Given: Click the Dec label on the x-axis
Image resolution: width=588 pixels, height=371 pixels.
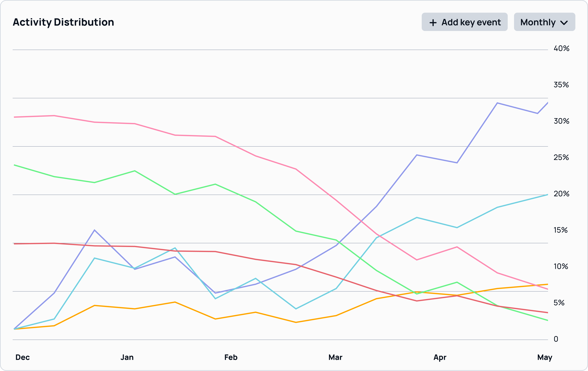Looking at the screenshot, I should [23, 357].
